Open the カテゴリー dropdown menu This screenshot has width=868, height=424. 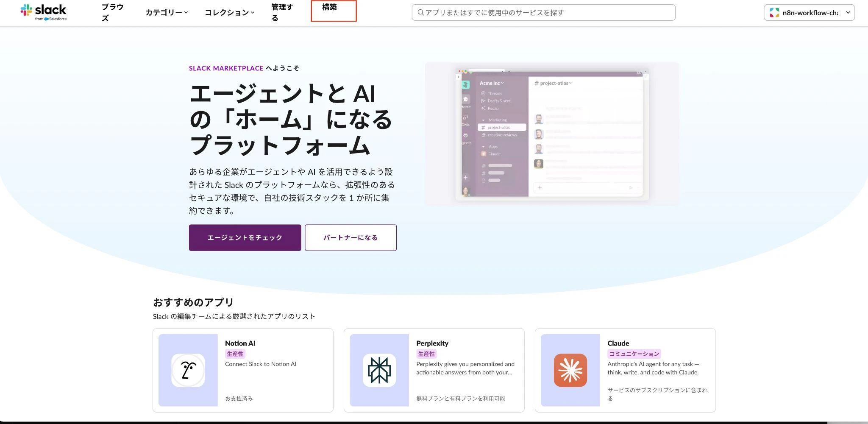pos(167,13)
